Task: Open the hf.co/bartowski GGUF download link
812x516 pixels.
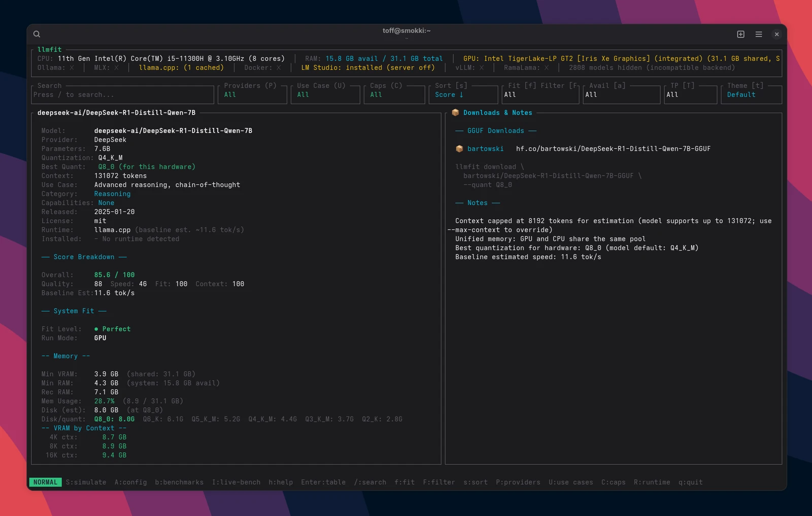Action: pyautogui.click(x=614, y=149)
